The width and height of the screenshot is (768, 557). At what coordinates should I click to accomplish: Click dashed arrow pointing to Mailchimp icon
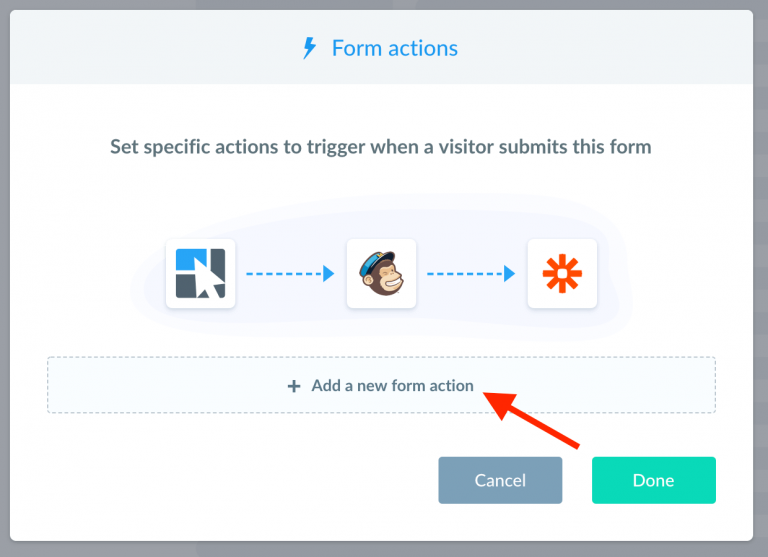290,273
